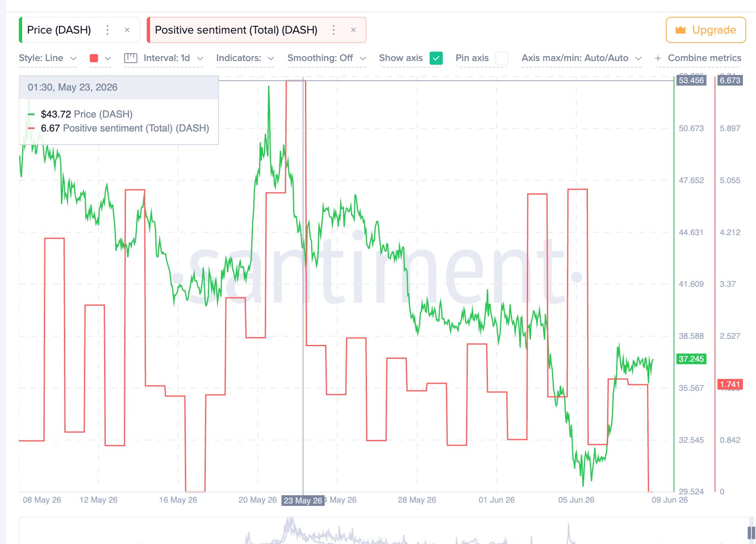Open Price (DASH) three-dot options menu
Viewport: 756px width, 544px height.
pyautogui.click(x=107, y=30)
